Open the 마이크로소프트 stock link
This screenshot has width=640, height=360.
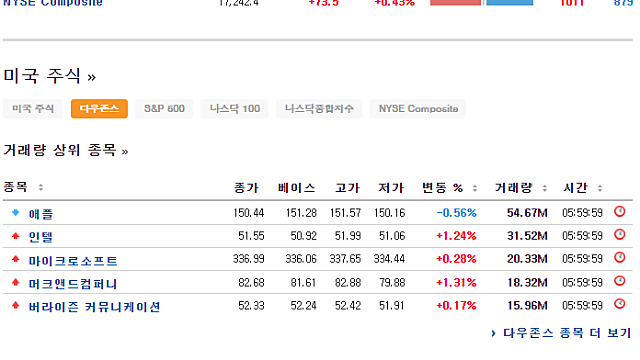point(73,260)
